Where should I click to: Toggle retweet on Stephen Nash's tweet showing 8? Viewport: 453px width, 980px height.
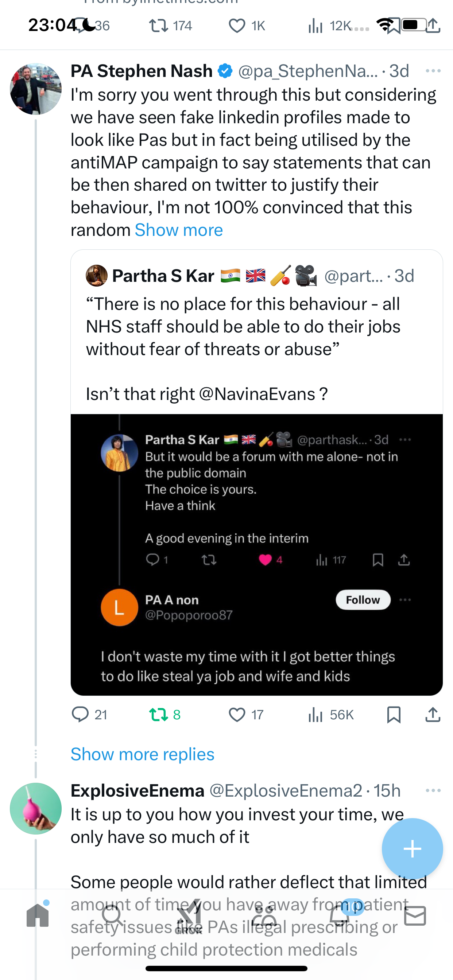[x=164, y=715]
